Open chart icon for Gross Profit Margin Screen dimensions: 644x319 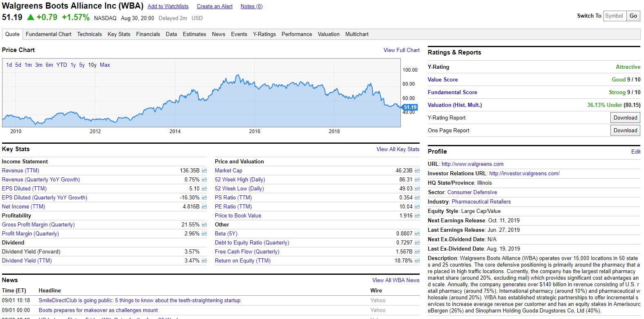click(x=204, y=225)
